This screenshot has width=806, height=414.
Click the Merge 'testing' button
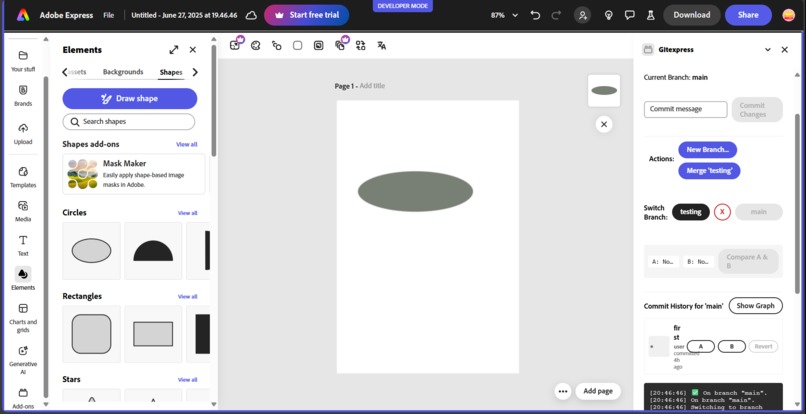709,171
